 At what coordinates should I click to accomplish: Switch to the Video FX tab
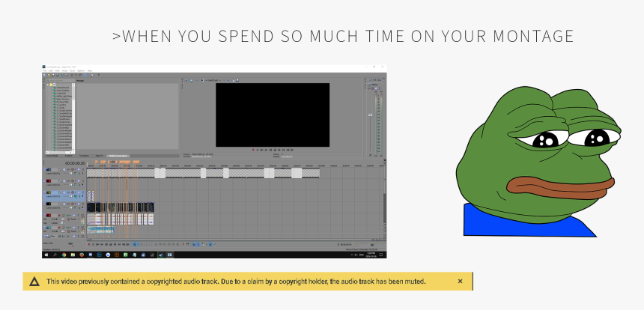point(100,156)
